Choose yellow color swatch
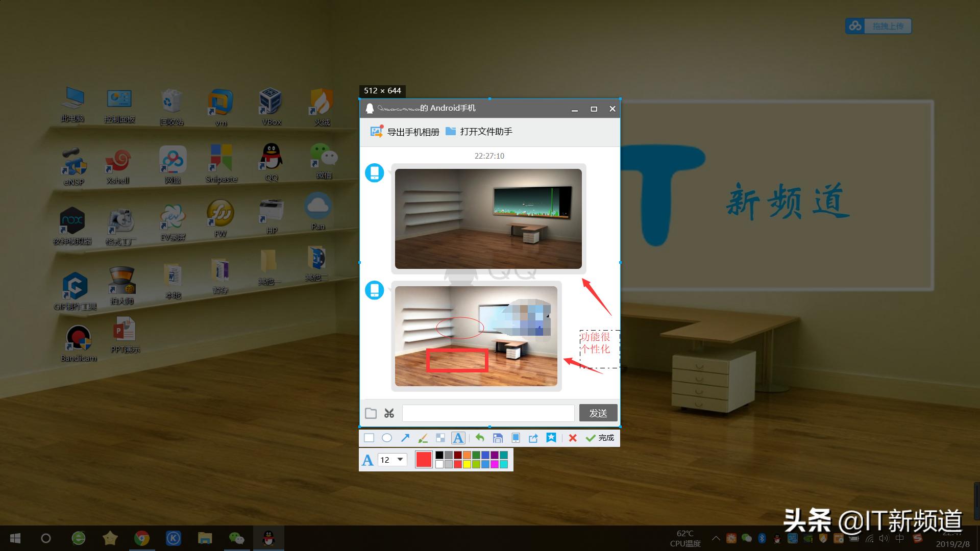Image resolution: width=980 pixels, height=551 pixels. click(x=467, y=464)
